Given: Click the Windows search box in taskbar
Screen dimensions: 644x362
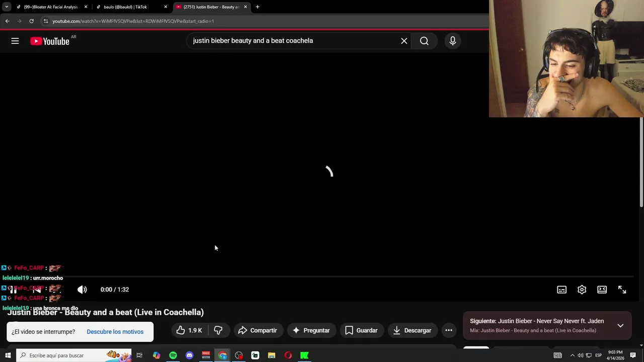Looking at the screenshot, I should tap(74, 355).
